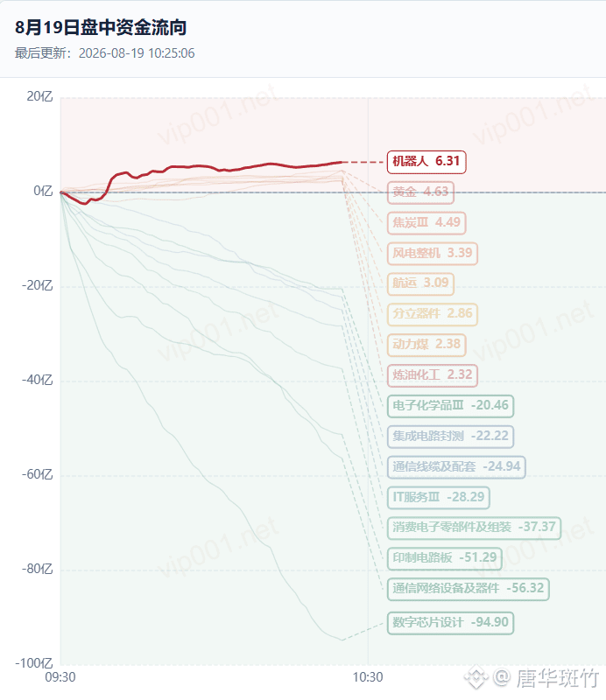606x700 pixels.
Task: Highlight the 炼油化工 2.32 series
Action: coord(432,375)
